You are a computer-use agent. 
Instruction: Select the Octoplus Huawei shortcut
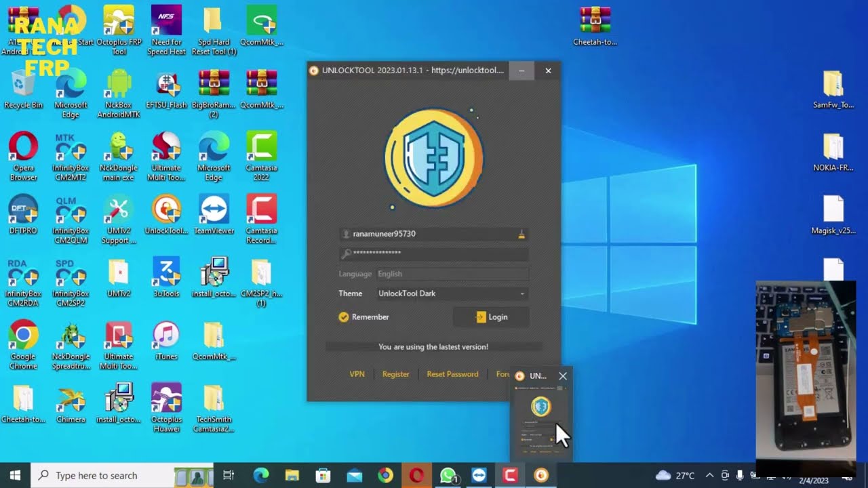tap(166, 409)
